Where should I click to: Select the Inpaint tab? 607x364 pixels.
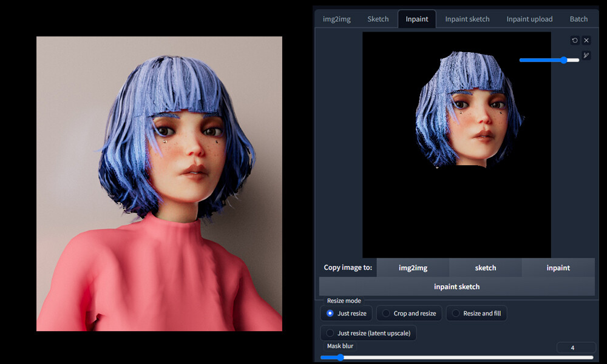(x=417, y=19)
